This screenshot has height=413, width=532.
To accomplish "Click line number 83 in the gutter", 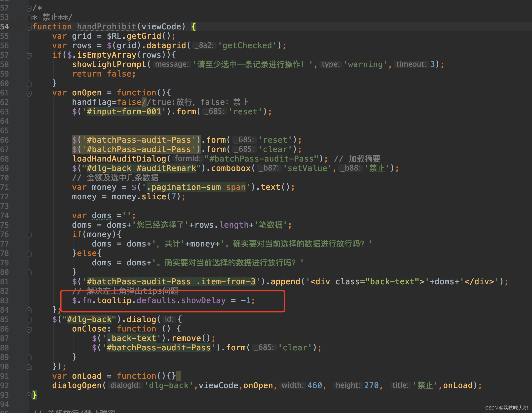I will [4, 301].
